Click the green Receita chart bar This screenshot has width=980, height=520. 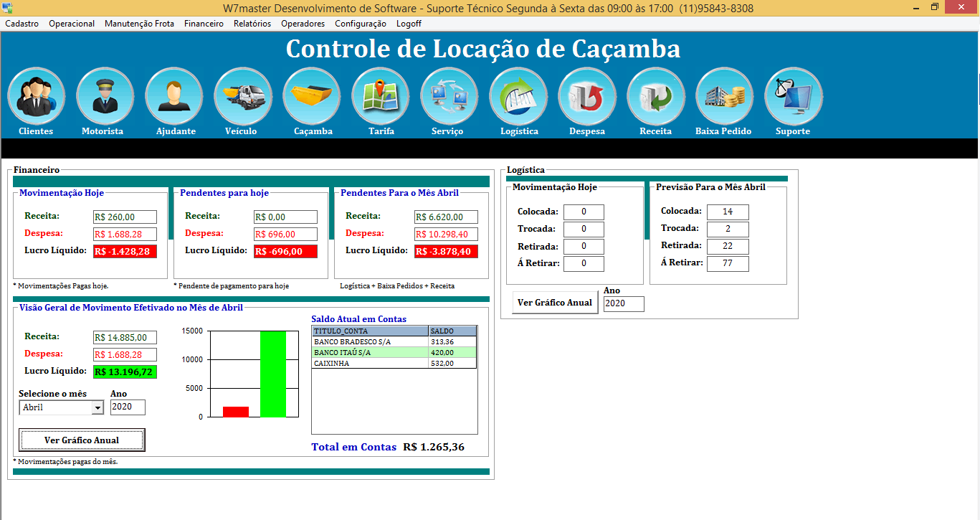coord(273,374)
